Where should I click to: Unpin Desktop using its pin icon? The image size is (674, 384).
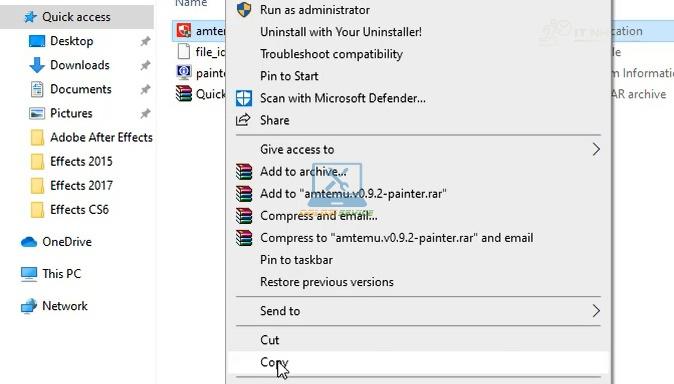[145, 41]
